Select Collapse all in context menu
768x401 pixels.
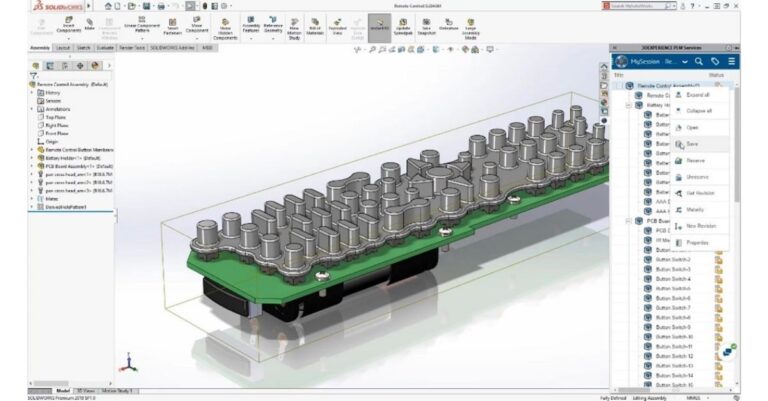699,110
